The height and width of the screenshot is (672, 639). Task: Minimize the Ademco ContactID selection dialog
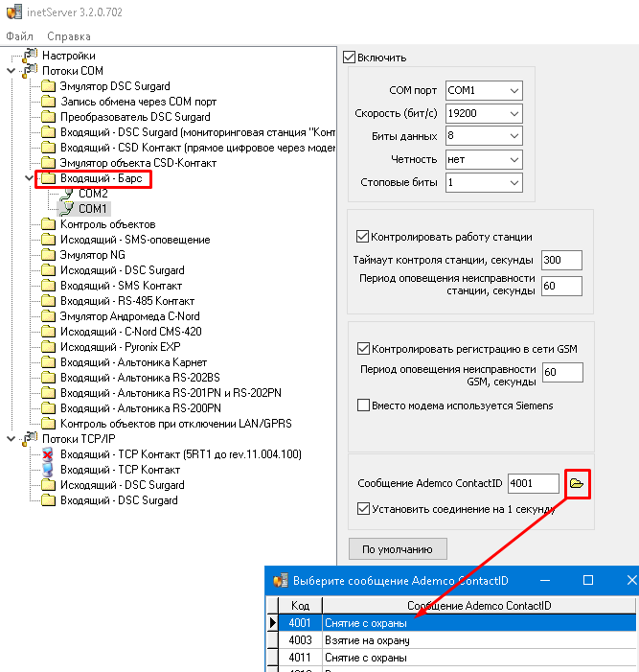click(545, 580)
